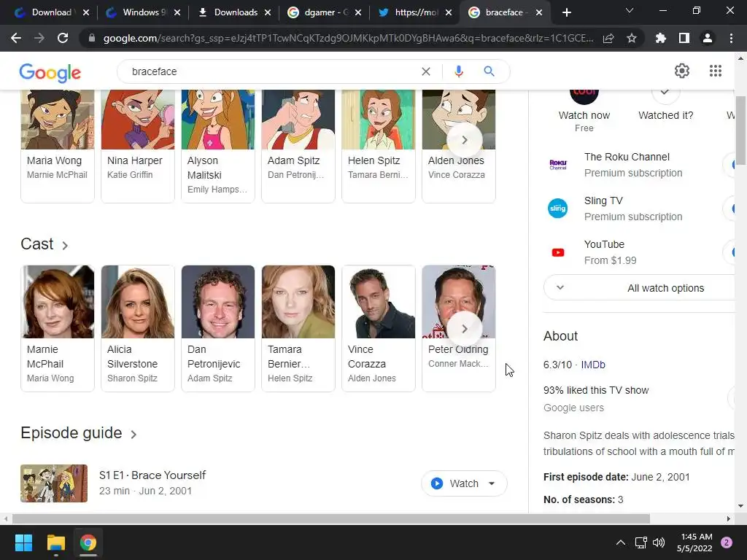The image size is (747, 560).
Task: Open the network icon in system tray
Action: (640, 542)
